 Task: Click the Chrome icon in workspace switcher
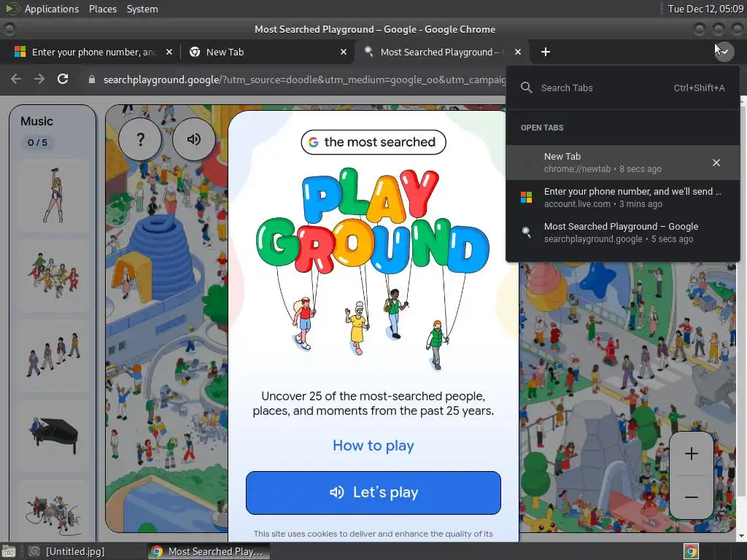coord(691,551)
